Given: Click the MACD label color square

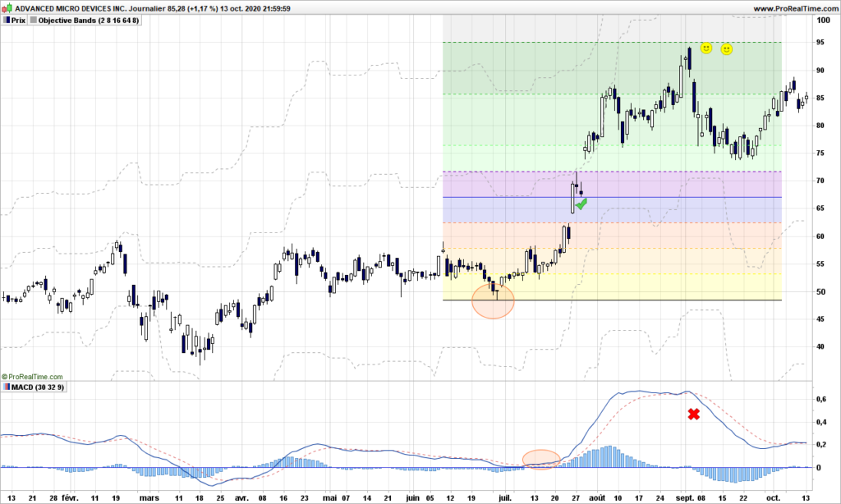Looking at the screenshot, I should pos(7,387).
